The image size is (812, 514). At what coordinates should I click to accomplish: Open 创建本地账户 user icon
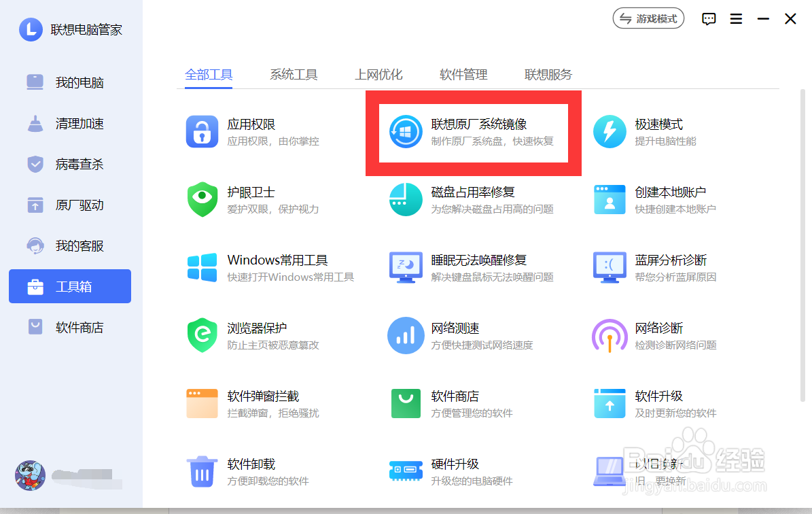click(x=610, y=199)
